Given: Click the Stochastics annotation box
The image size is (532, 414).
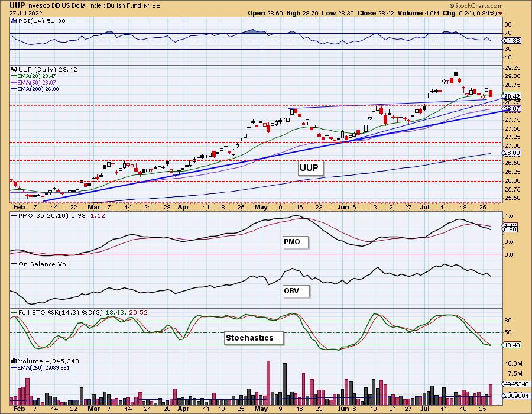Looking at the screenshot, I should click(254, 338).
